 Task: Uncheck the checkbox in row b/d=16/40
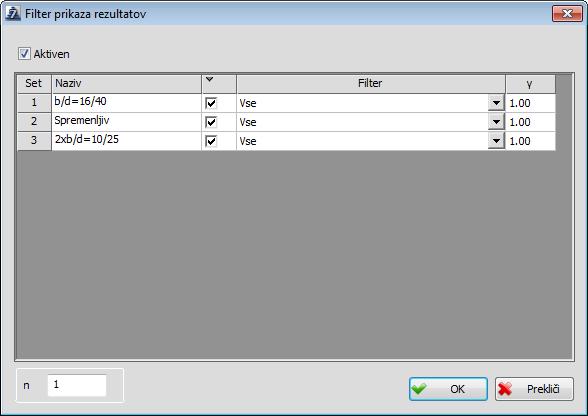pyautogui.click(x=211, y=103)
